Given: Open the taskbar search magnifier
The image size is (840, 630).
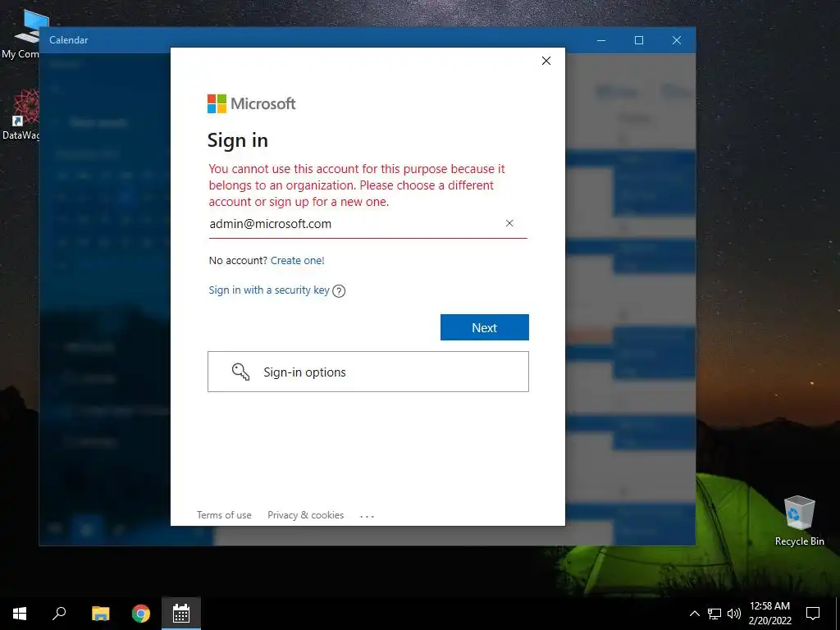Looking at the screenshot, I should [59, 614].
